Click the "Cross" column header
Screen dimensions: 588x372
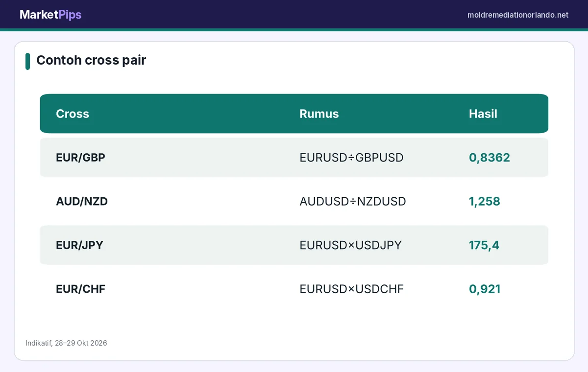pyautogui.click(x=73, y=114)
